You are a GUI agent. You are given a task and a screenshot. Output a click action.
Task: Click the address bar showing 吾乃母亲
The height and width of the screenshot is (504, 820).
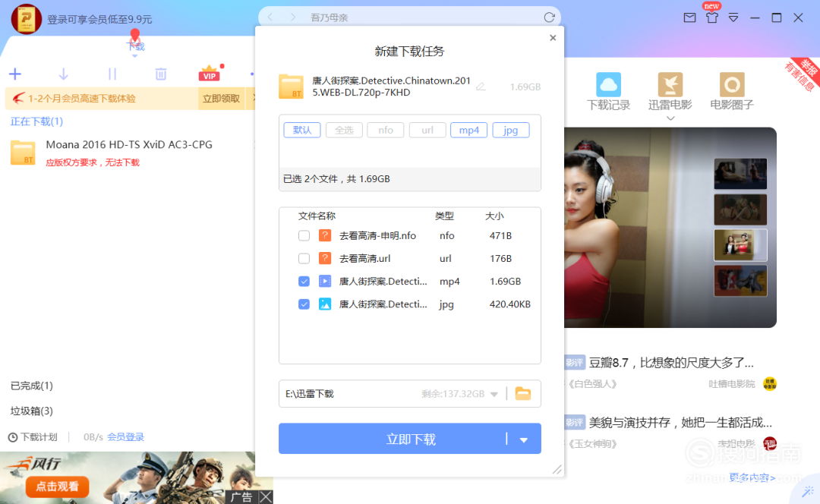tap(409, 17)
